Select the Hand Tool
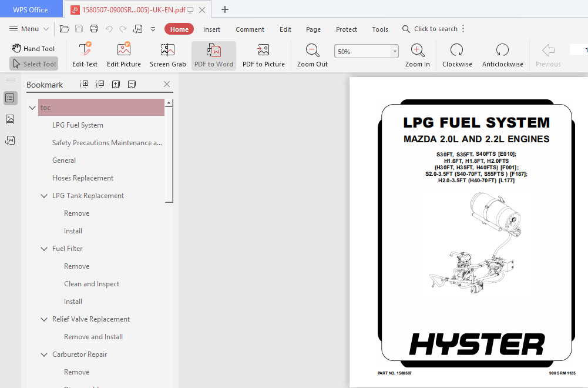Viewport: 588px width, 388px height. [33, 48]
